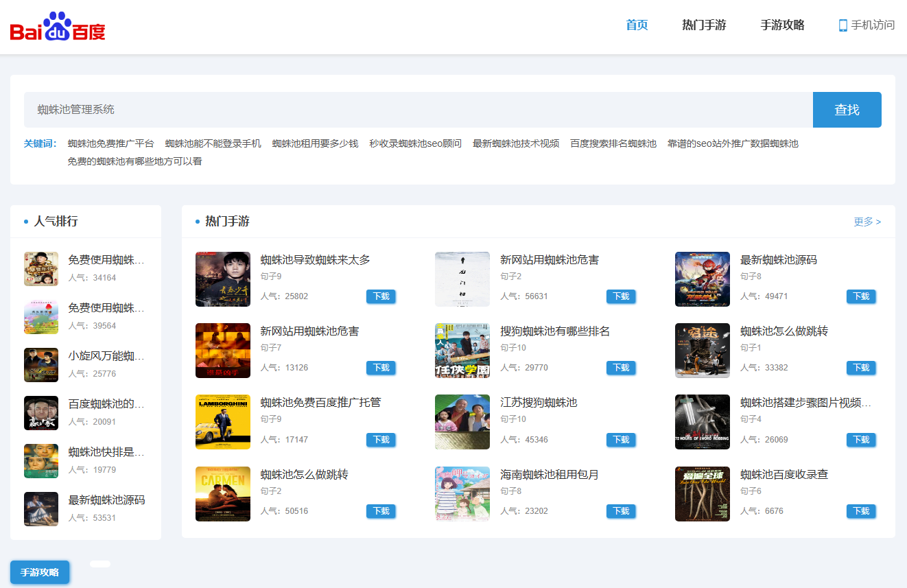Switch to the 热门手游 navigation tab
907x588 pixels.
[x=704, y=25]
